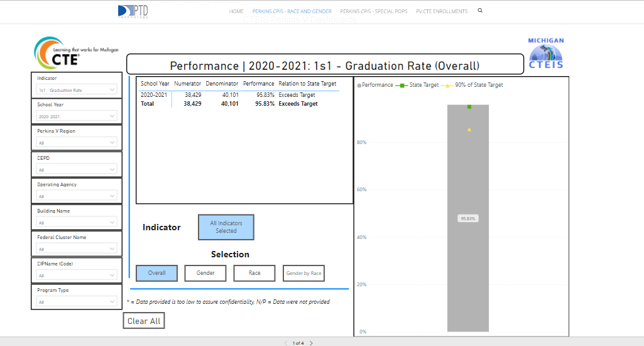Screen dimensions: 644x346
Task: Click the PTD Technology logo
Action: [133, 11]
